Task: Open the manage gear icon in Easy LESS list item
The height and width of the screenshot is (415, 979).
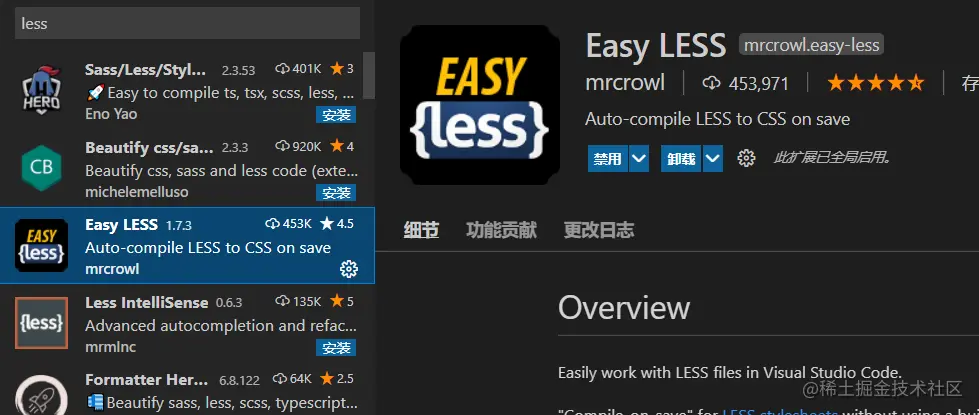Action: pos(348,269)
